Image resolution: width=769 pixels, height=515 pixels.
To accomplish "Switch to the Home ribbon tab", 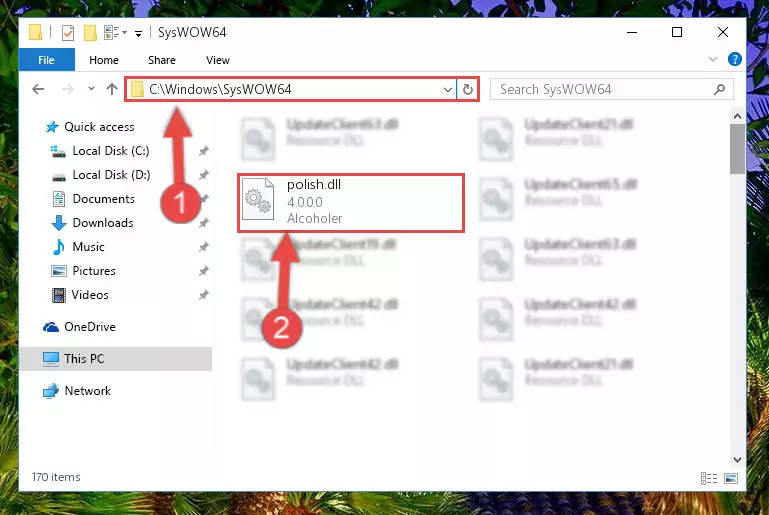I will click(x=104, y=60).
